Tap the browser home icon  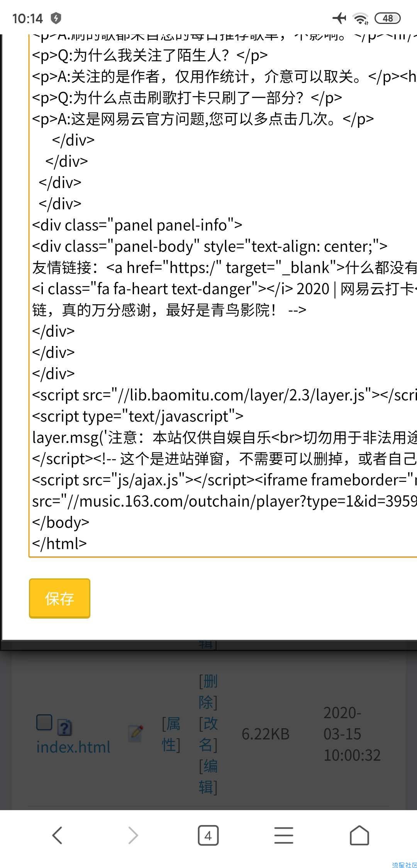coord(359,835)
